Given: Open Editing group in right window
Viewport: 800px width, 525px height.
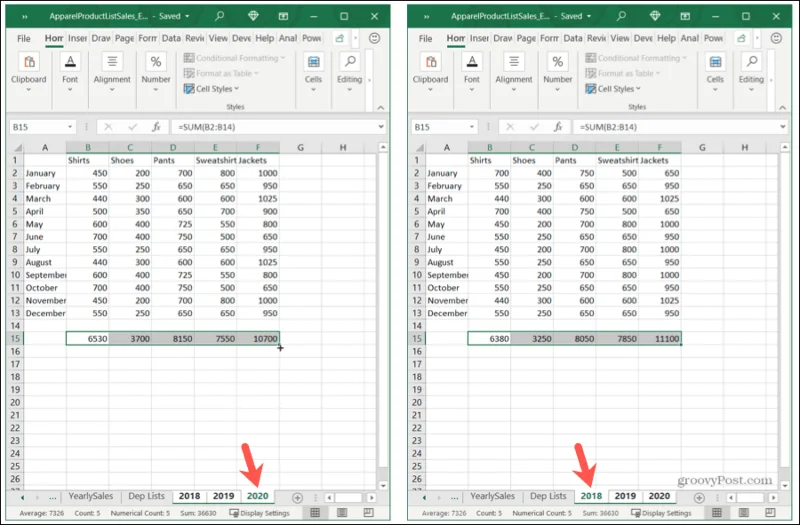Looking at the screenshot, I should pos(751,72).
